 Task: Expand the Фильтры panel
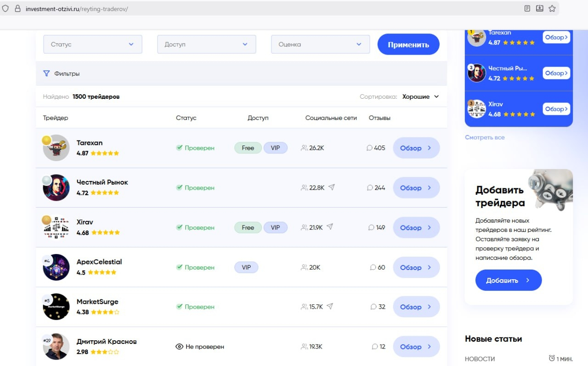point(241,73)
